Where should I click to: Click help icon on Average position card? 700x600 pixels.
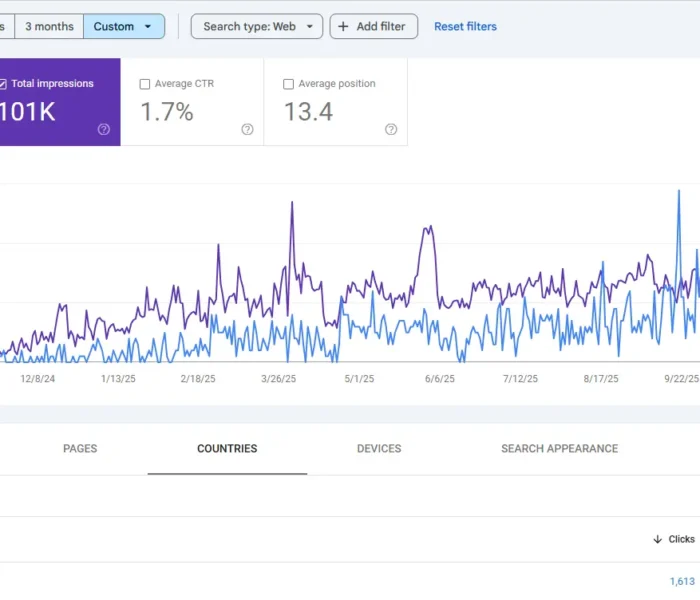click(x=391, y=129)
